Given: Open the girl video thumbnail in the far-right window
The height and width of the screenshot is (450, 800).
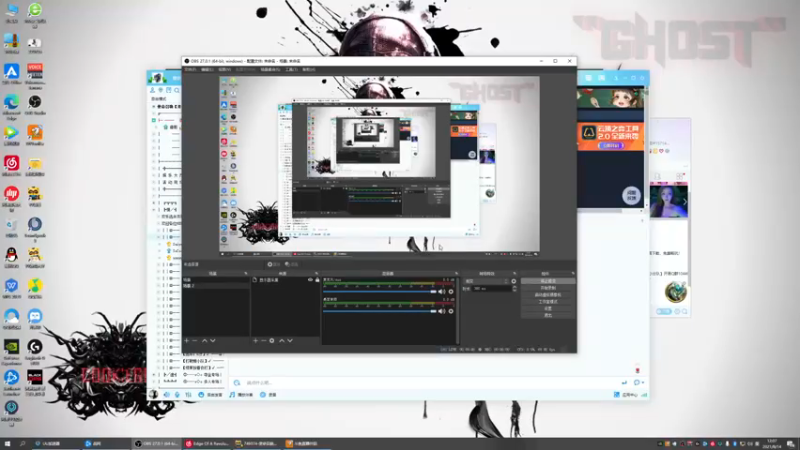Looking at the screenshot, I should click(x=668, y=202).
